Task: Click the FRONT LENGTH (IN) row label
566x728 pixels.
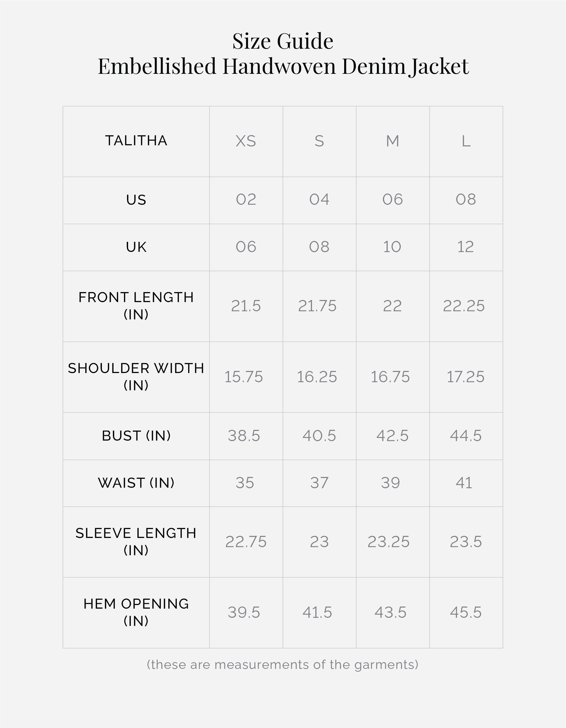Action: click(x=136, y=306)
